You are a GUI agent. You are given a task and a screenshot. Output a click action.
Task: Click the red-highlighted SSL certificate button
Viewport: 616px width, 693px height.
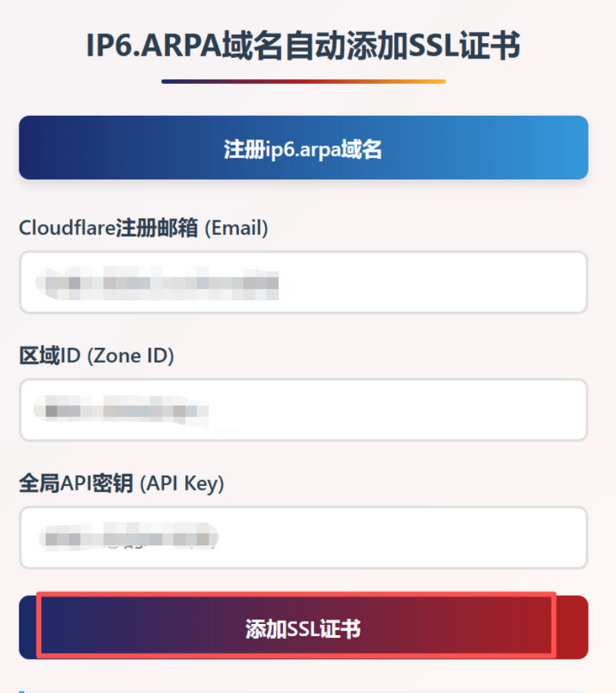(x=308, y=627)
